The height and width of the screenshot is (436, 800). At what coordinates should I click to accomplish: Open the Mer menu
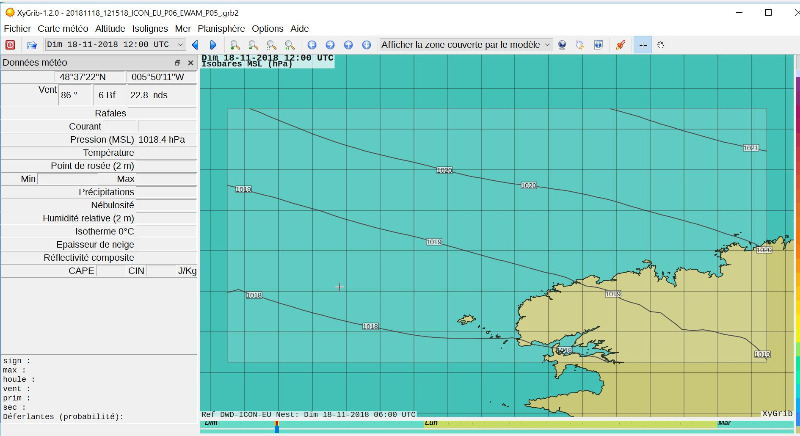tap(183, 29)
